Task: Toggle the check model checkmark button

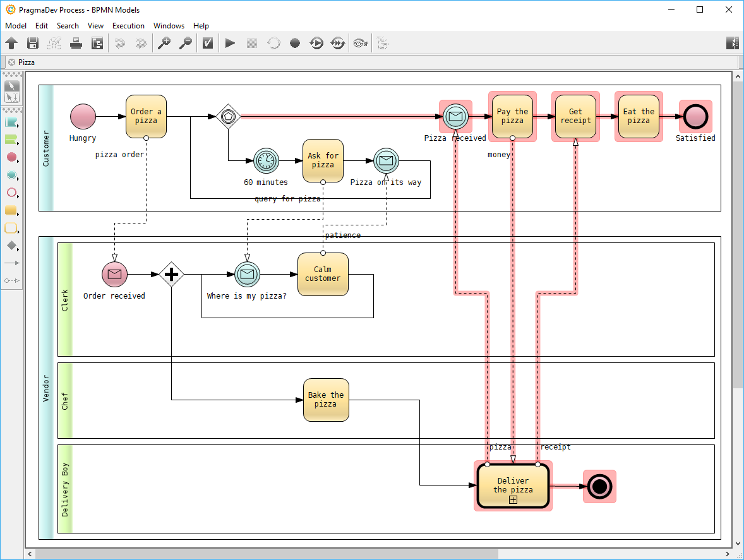Action: tap(207, 43)
